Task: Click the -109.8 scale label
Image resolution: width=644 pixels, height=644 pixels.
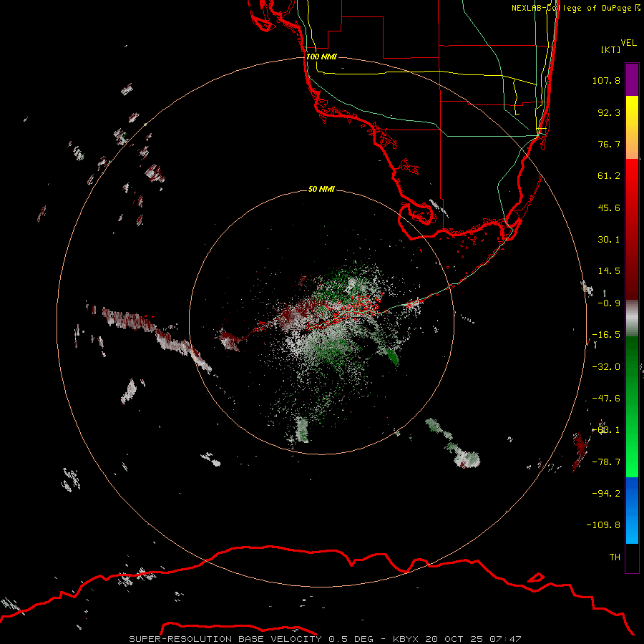Action: tap(603, 525)
